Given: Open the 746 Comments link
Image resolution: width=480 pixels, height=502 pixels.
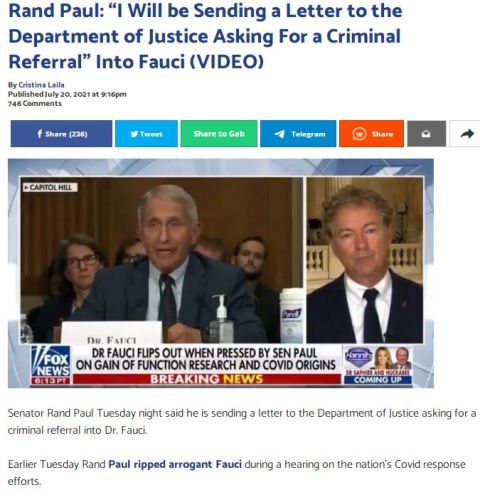Looking at the screenshot, I should click(x=35, y=103).
